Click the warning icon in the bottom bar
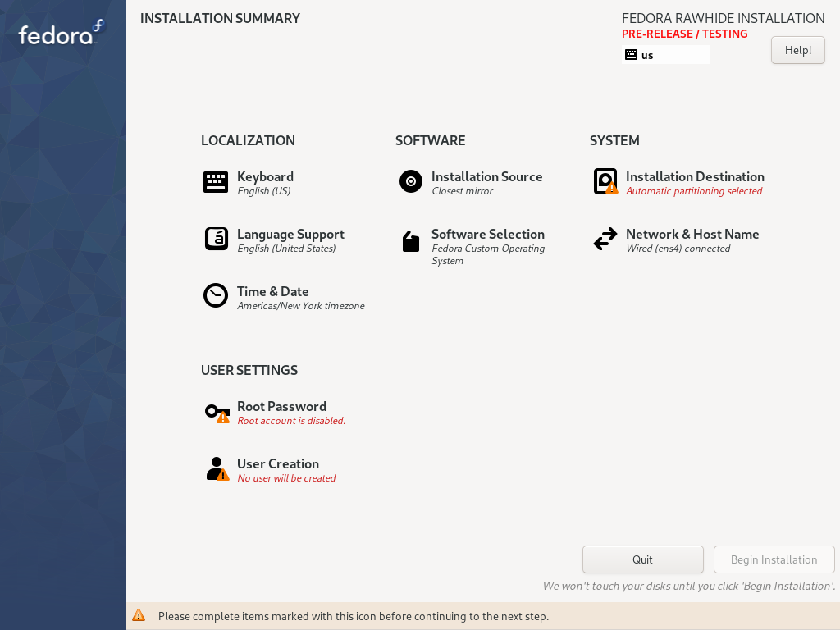 (139, 615)
